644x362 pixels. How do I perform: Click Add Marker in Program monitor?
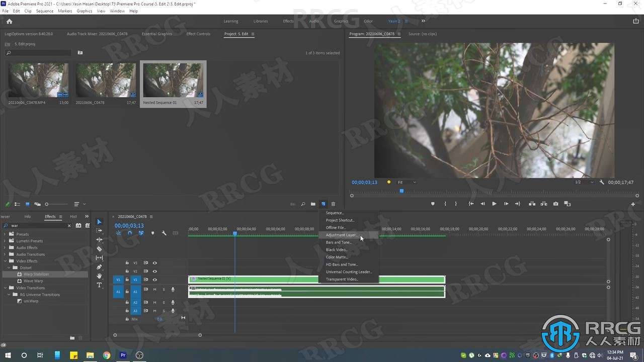tap(433, 204)
